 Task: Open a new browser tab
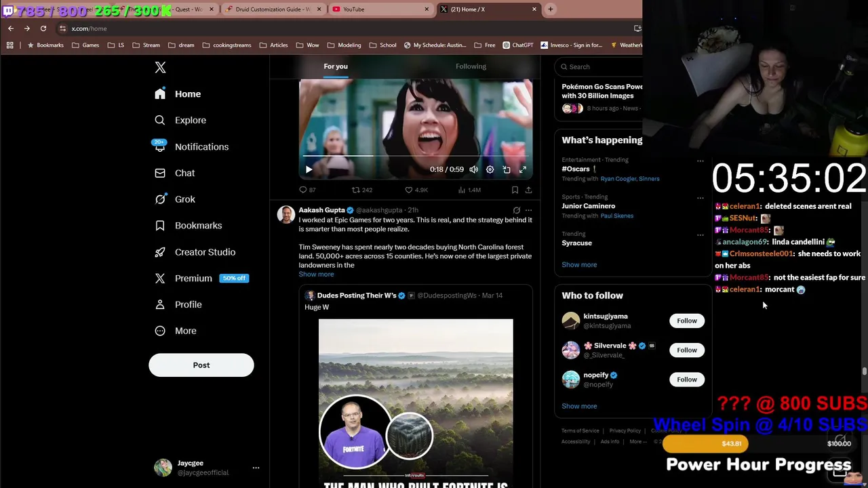tap(551, 9)
